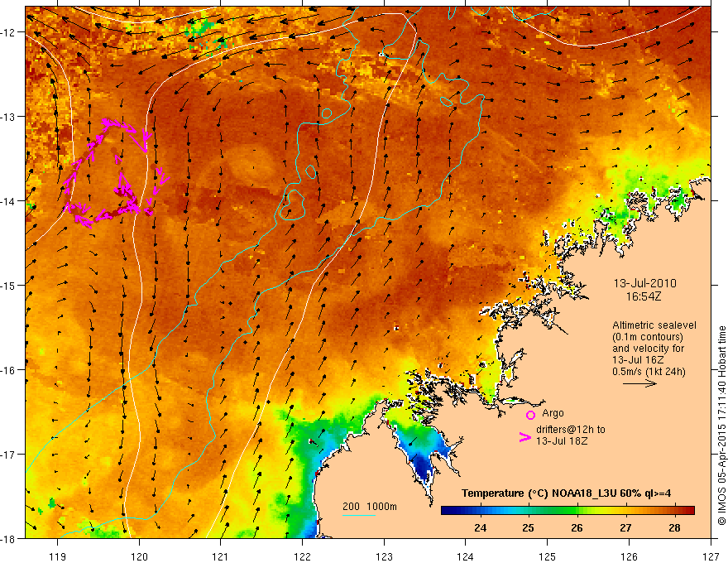Click the color bar value 25
The width and height of the screenshot is (728, 563).
528,527
